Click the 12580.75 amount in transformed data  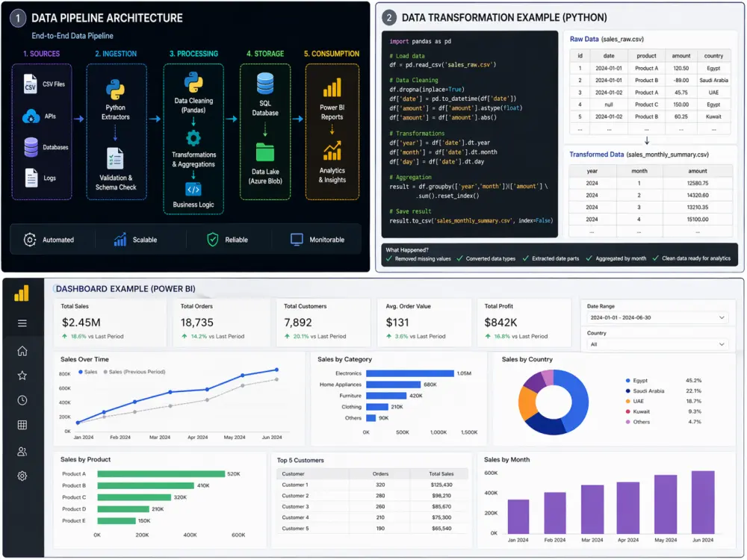point(698,184)
